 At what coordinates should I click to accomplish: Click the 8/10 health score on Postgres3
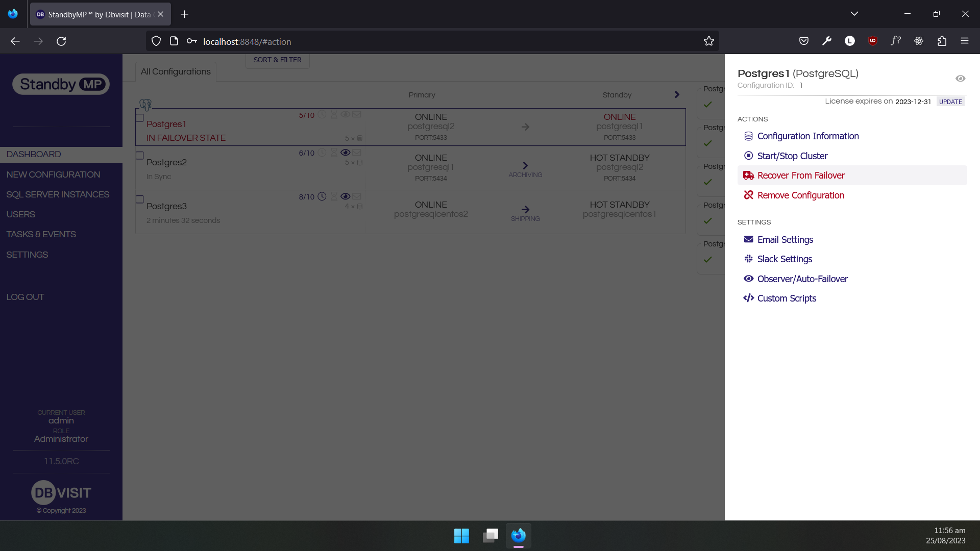pyautogui.click(x=306, y=197)
